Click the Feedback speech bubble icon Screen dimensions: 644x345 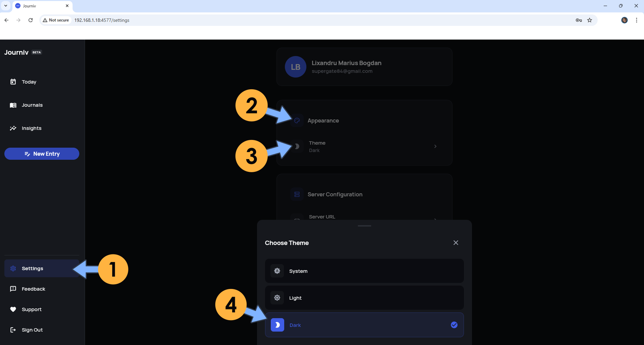13,289
